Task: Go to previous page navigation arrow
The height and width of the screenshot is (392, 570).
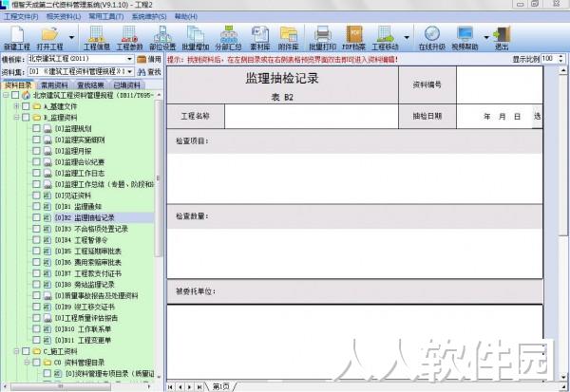Action: (180, 387)
